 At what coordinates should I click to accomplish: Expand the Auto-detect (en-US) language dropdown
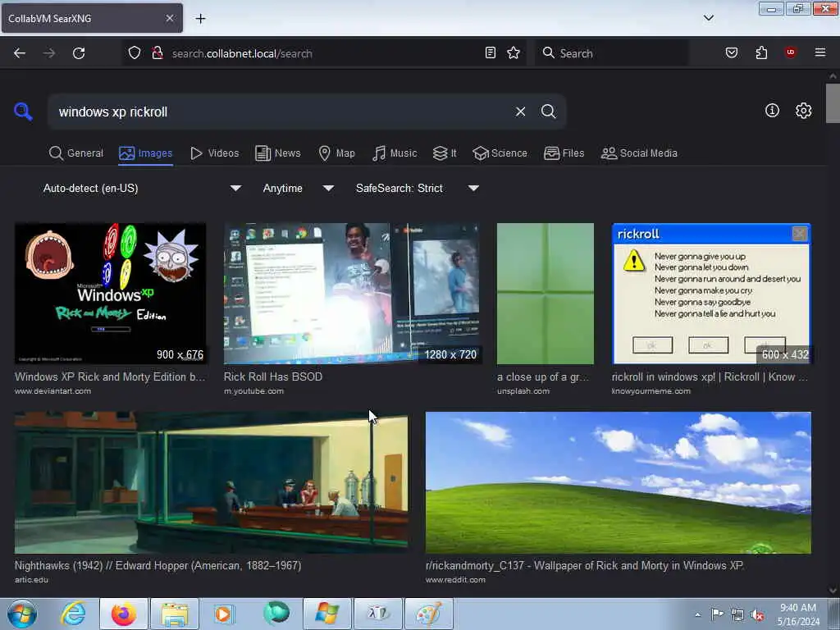click(x=141, y=188)
